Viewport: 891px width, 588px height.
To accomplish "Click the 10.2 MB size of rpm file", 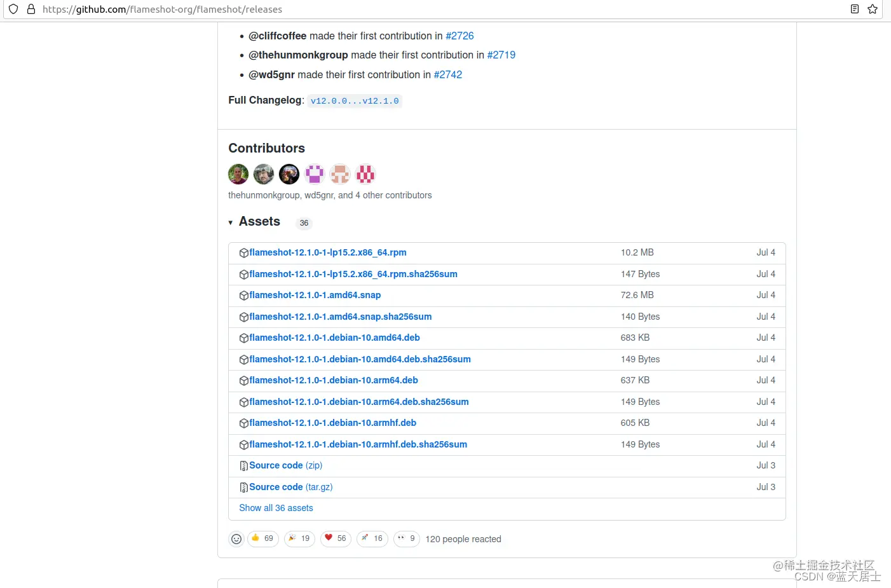I will (x=637, y=253).
